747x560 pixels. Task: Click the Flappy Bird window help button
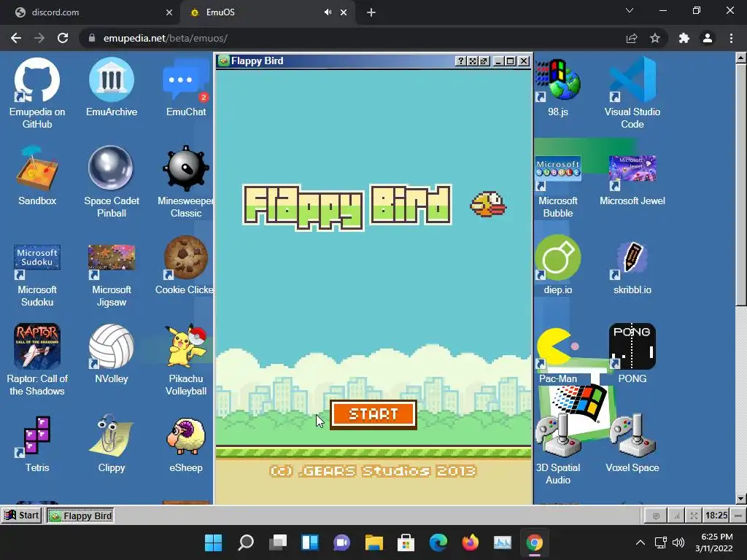pos(460,61)
